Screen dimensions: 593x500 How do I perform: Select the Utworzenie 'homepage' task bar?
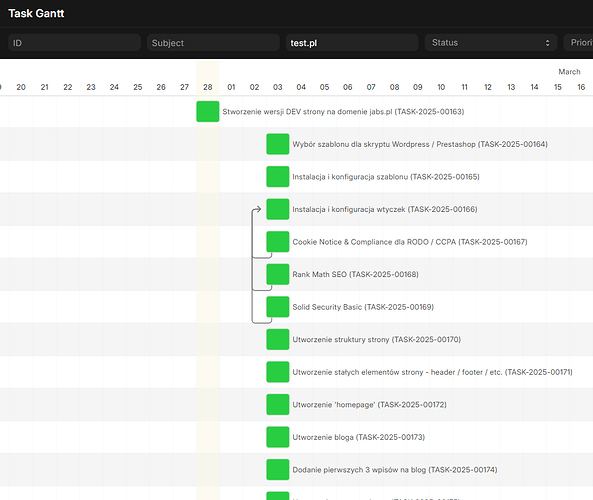278,404
